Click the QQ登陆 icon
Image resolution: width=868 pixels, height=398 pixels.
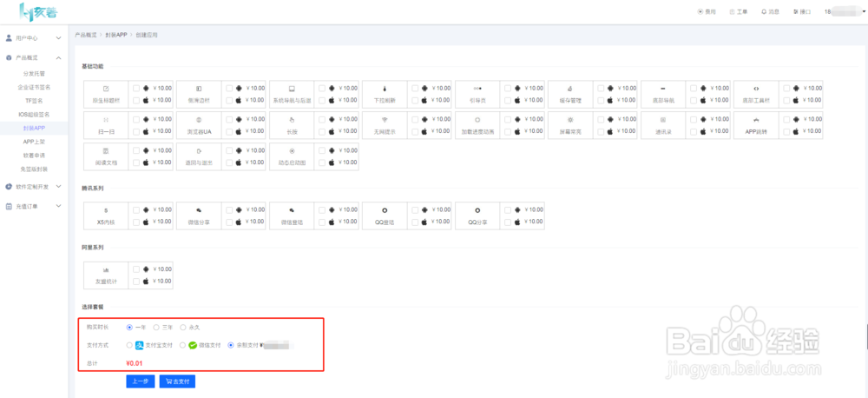(385, 210)
